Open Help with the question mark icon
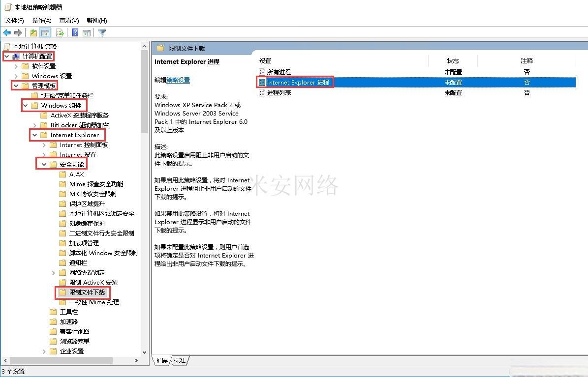The height and width of the screenshot is (377, 588). click(x=75, y=33)
